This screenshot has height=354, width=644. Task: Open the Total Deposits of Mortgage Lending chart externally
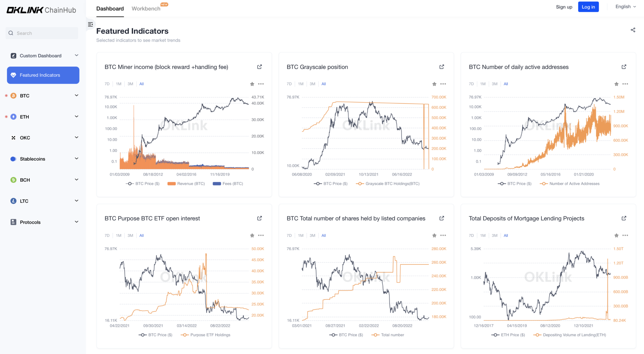point(624,218)
